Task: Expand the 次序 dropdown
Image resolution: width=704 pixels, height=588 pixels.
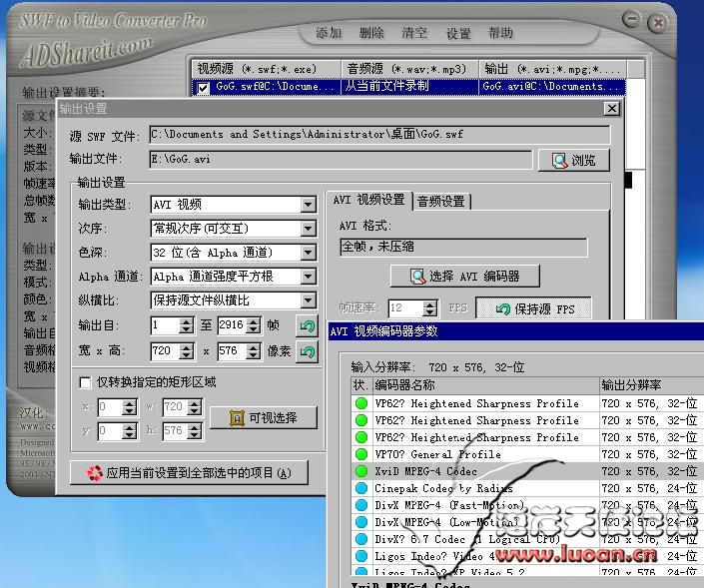Action: pos(308,229)
